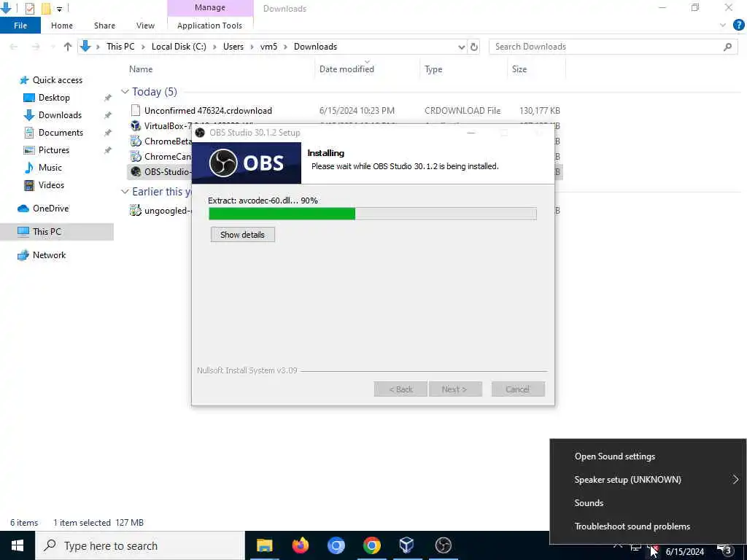This screenshot has width=747, height=560.
Task: Click the Next button in setup
Action: coord(455,389)
